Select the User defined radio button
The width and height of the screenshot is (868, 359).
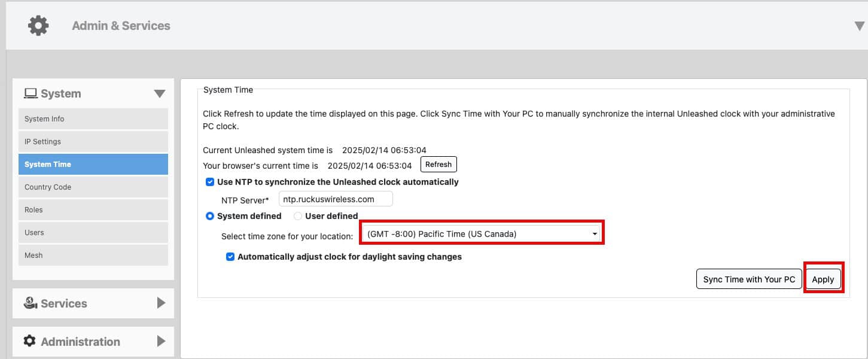[x=297, y=216]
